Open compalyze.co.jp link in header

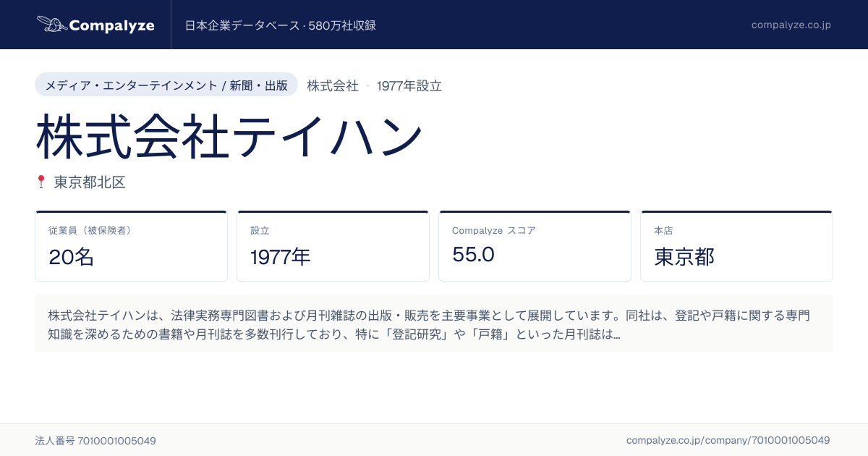(x=791, y=25)
